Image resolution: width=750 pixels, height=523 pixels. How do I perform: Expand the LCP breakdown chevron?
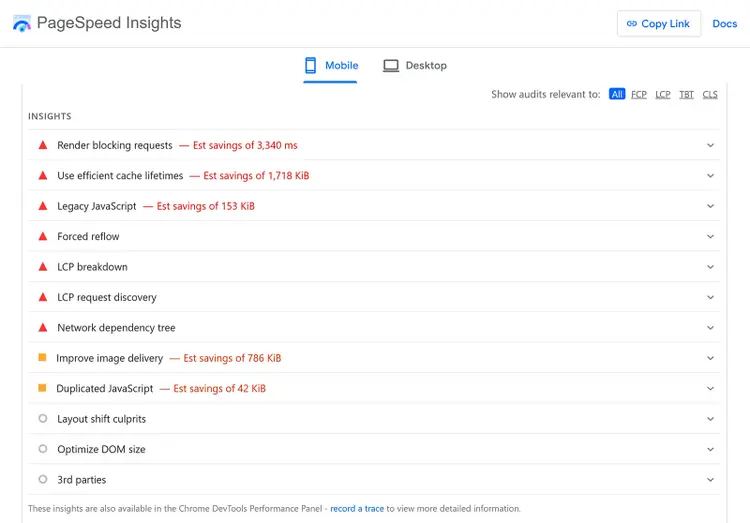710,267
